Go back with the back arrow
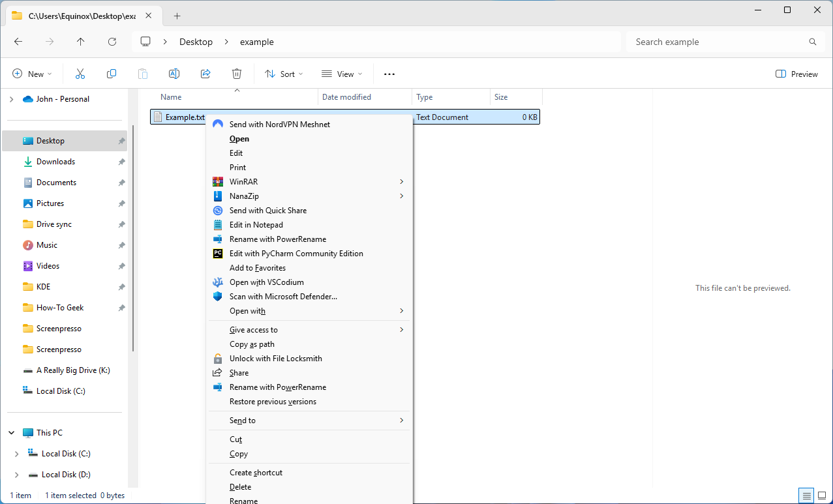Screen dimensions: 833x504 (18, 42)
